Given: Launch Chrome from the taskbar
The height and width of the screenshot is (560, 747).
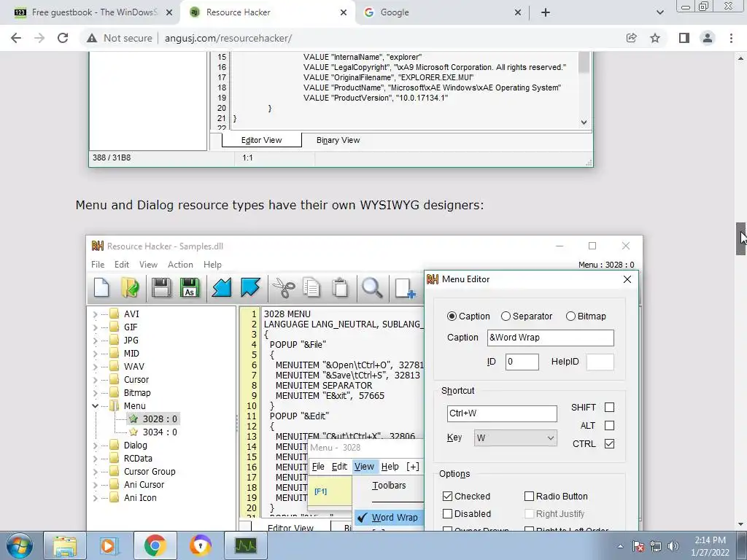Looking at the screenshot, I should 155,545.
